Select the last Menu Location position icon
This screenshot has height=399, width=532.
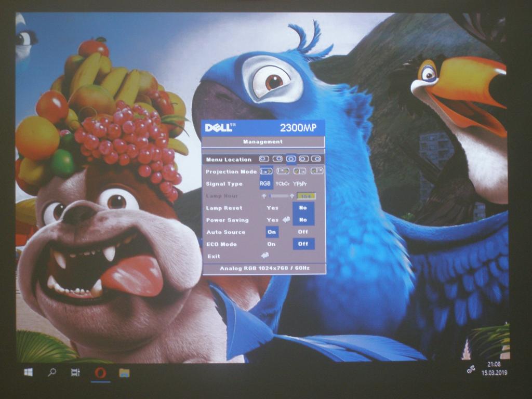(316, 159)
